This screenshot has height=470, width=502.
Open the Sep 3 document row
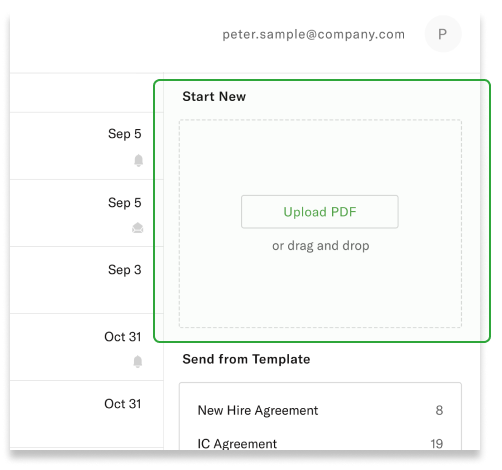click(x=87, y=280)
